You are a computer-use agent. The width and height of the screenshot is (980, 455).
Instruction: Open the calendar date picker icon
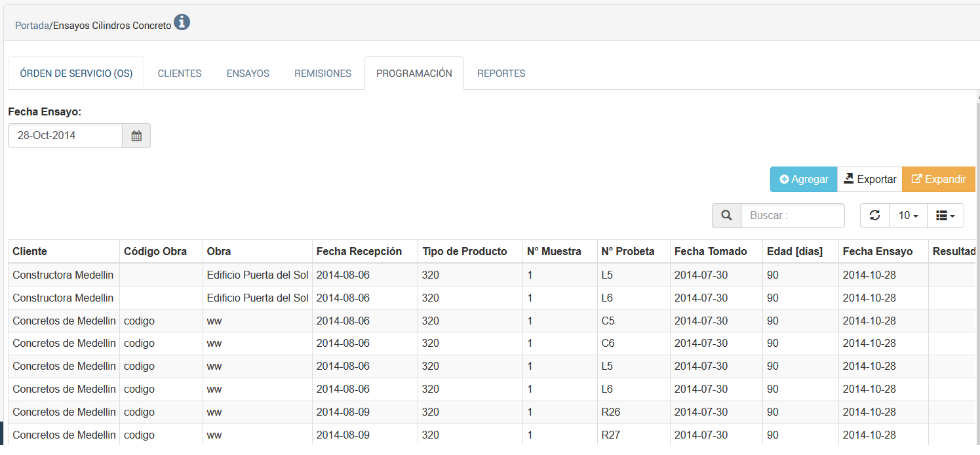(136, 136)
